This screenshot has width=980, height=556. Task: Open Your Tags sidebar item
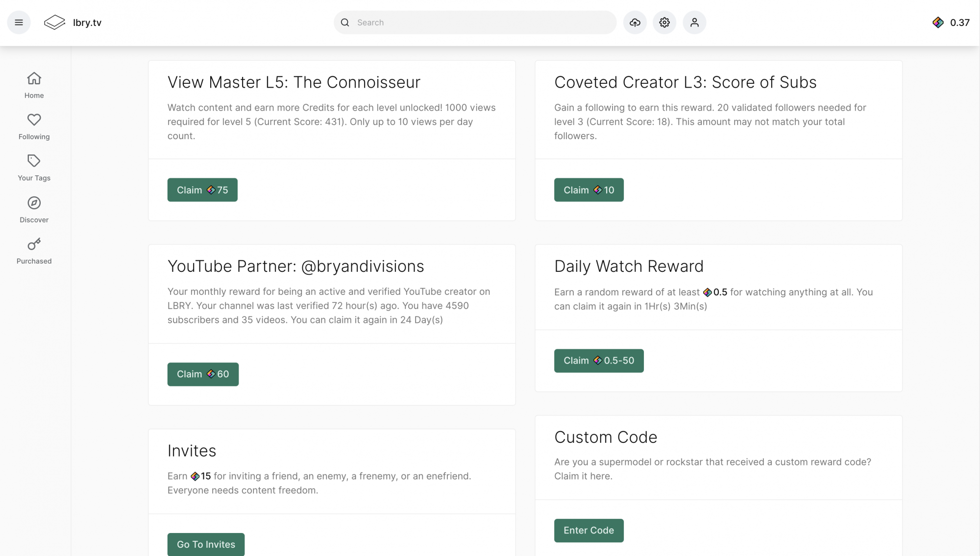tap(34, 168)
